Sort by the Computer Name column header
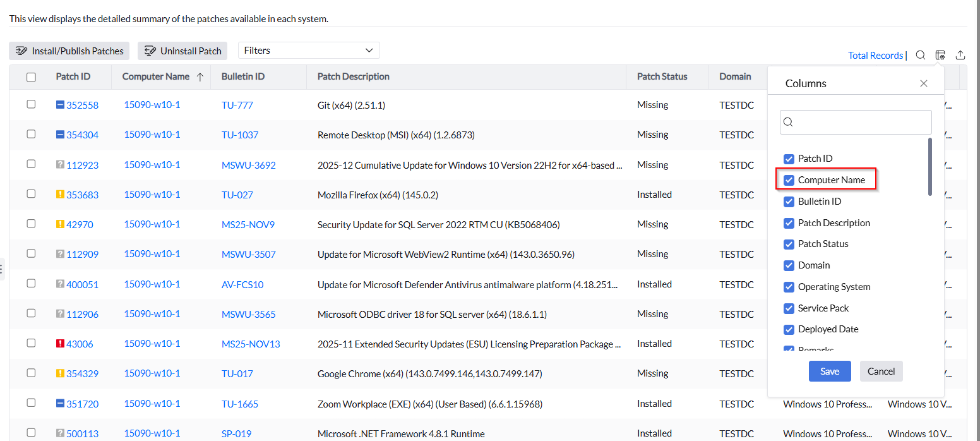980x441 pixels. click(x=156, y=76)
